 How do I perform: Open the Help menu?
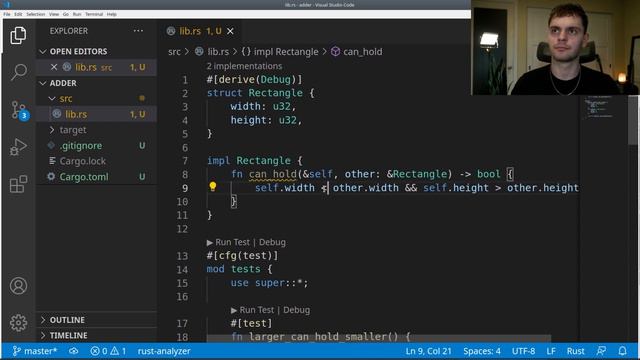click(112, 14)
